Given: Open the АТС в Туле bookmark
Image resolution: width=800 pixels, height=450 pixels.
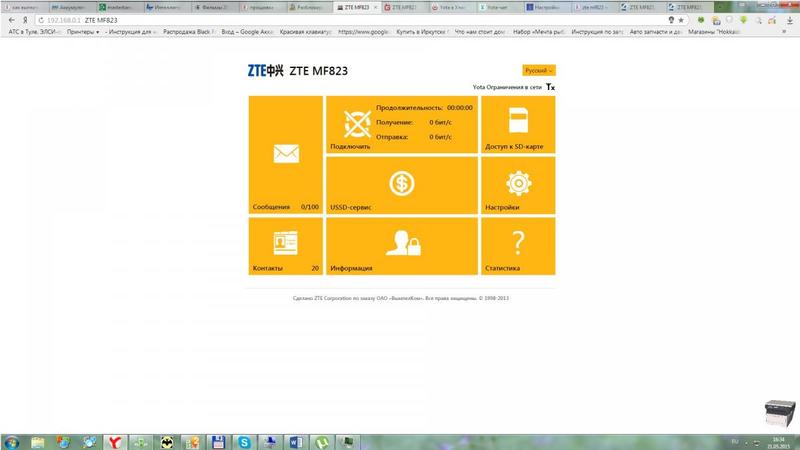Looking at the screenshot, I should pyautogui.click(x=34, y=32).
